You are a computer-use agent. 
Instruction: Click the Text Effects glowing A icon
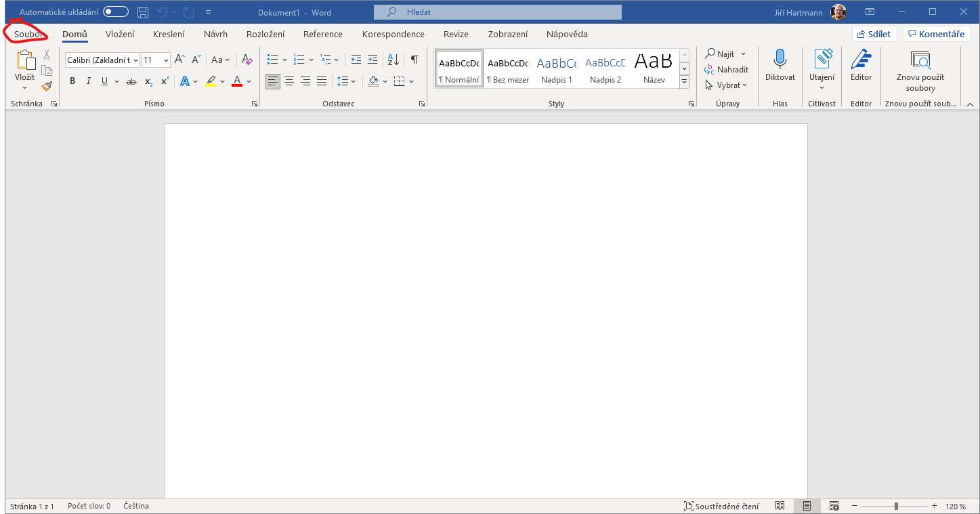point(185,81)
